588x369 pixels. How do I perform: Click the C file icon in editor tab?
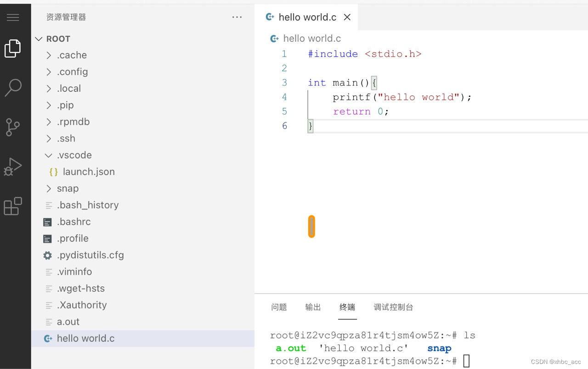tap(270, 17)
